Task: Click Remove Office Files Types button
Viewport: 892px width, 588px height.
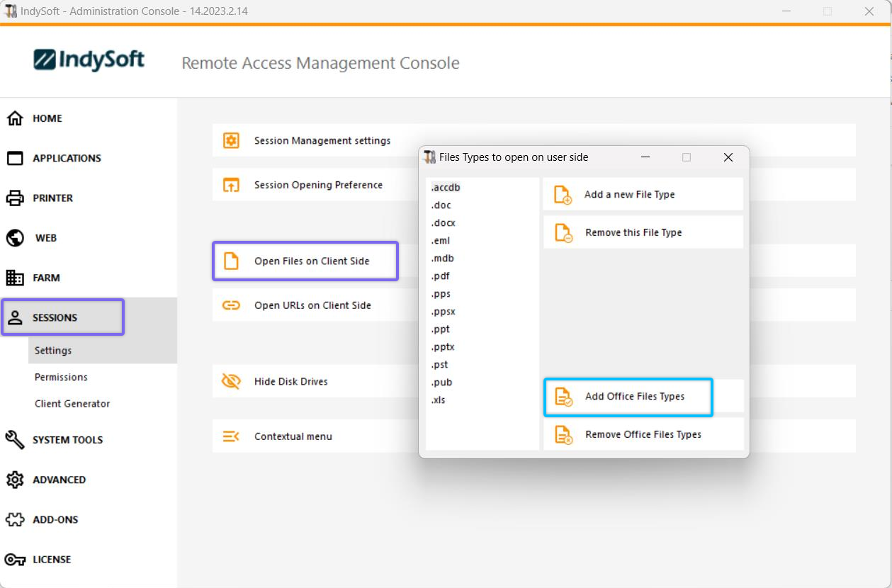Action: [x=643, y=434]
